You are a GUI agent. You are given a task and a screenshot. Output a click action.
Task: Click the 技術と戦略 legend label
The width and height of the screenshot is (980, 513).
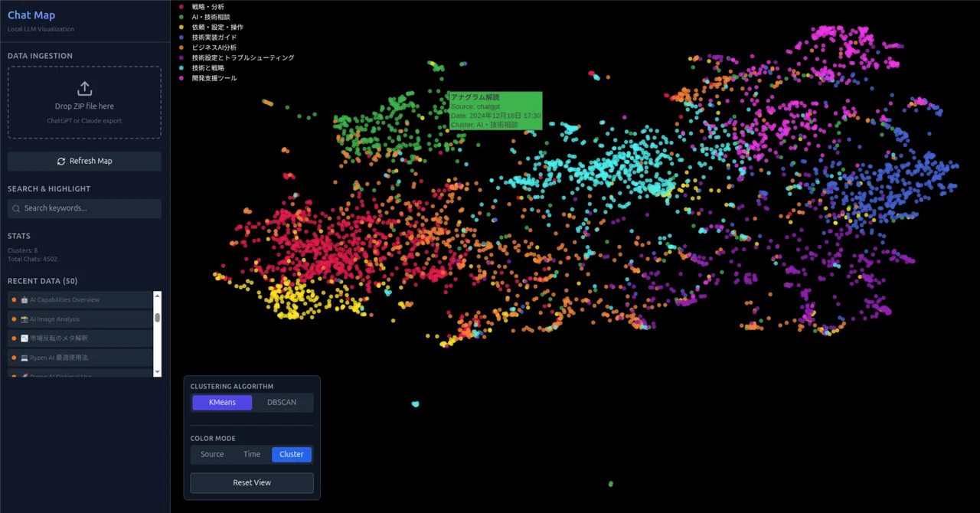(208, 68)
